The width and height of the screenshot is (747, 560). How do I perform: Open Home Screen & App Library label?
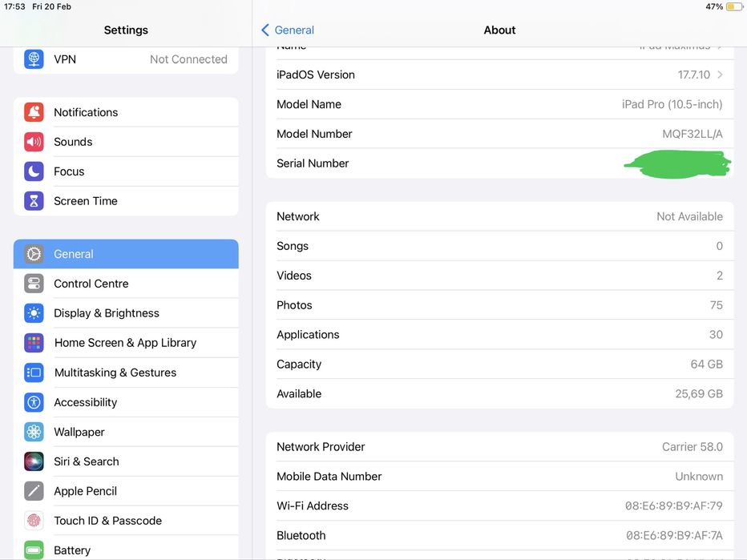click(125, 342)
